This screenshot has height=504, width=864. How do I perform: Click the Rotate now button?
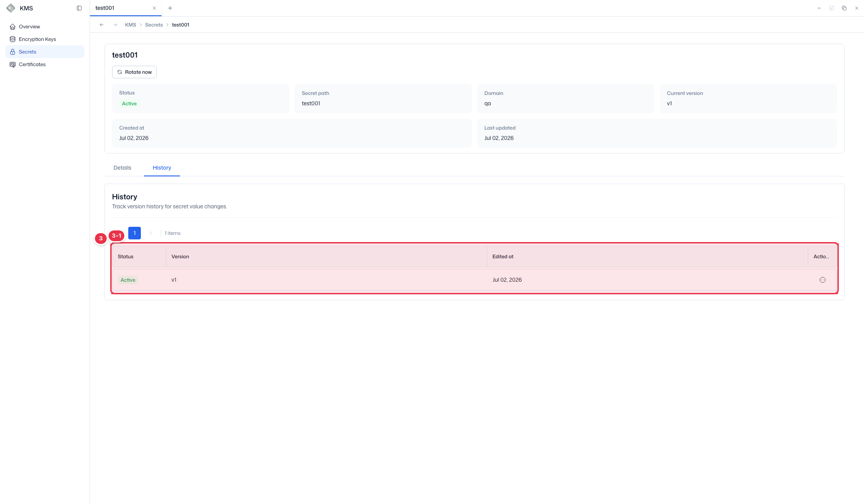point(134,72)
